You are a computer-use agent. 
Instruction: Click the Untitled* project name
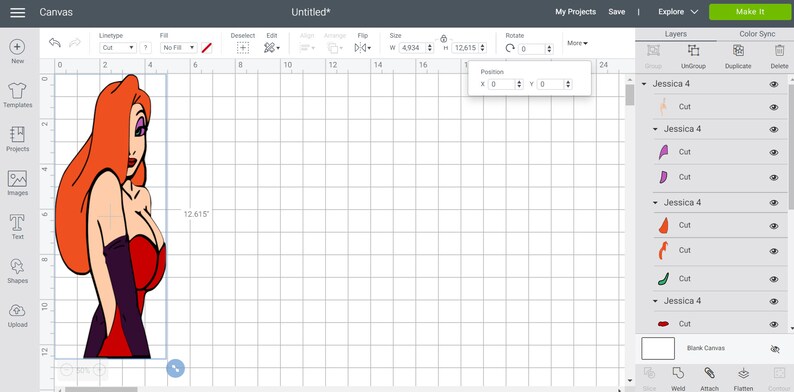(x=311, y=12)
